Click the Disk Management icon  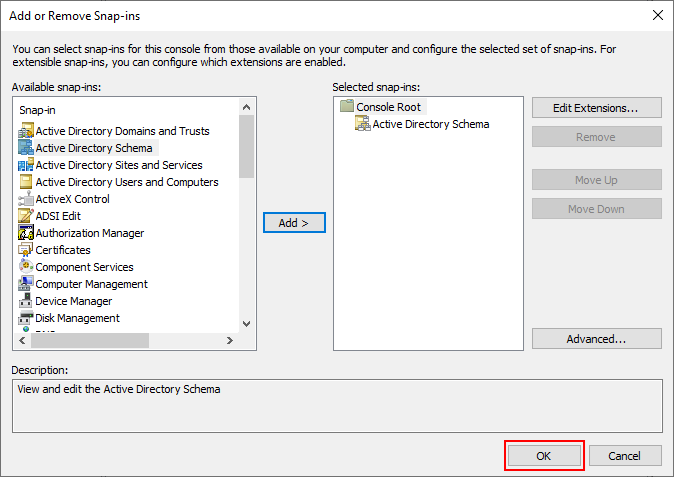click(x=26, y=318)
